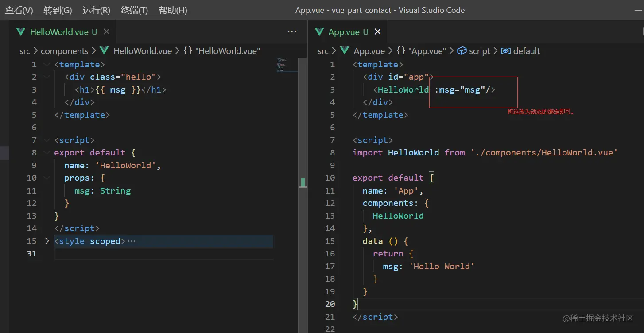The image size is (644, 333).
Task: Open the left editor's more actions menu
Action: [x=292, y=31]
